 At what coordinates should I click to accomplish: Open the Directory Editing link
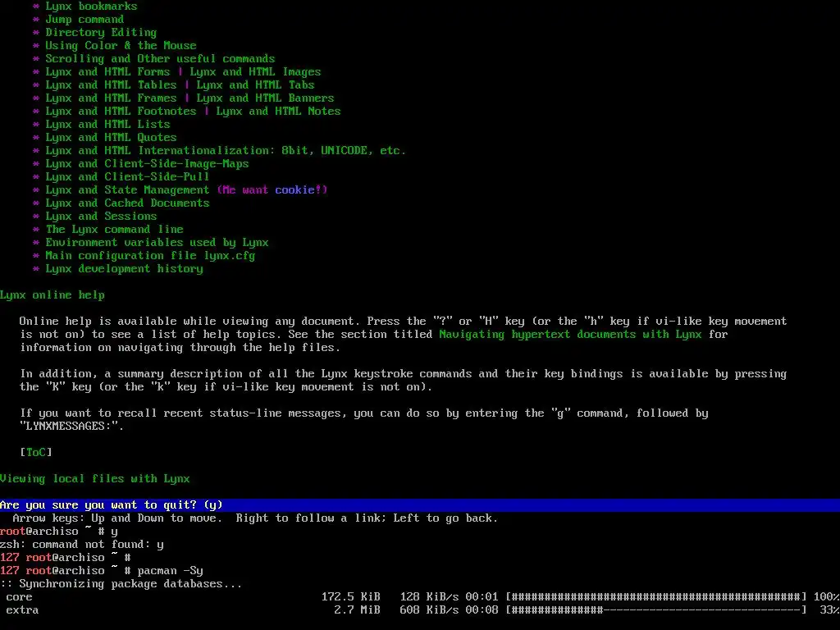click(x=101, y=33)
